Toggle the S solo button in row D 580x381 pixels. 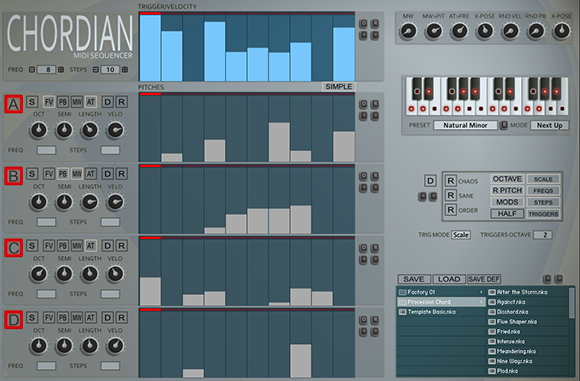point(32,317)
